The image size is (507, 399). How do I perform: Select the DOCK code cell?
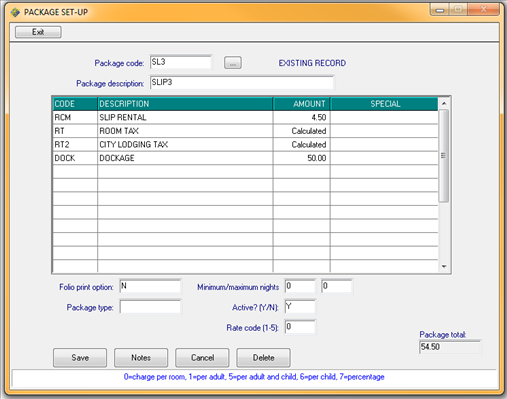[x=75, y=158]
